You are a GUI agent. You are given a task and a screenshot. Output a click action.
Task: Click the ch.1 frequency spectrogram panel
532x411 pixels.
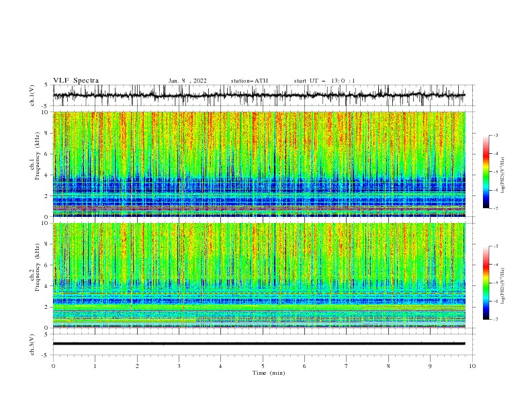(x=259, y=164)
